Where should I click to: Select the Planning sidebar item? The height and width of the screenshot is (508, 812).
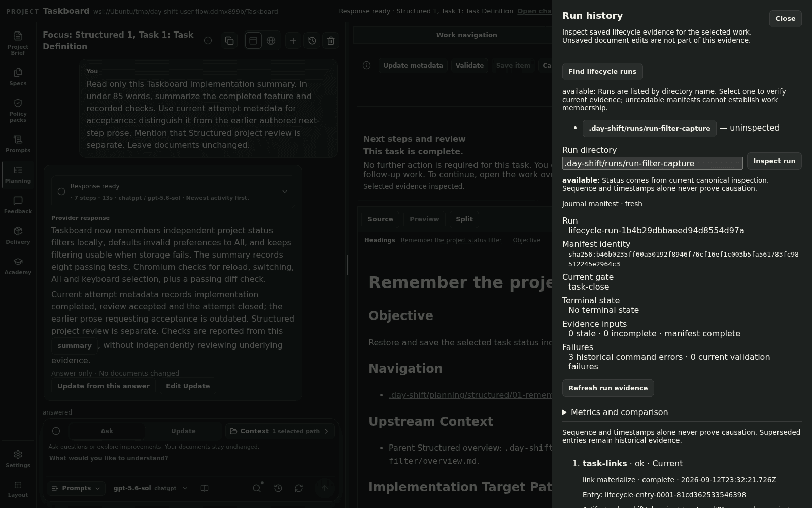(18, 174)
